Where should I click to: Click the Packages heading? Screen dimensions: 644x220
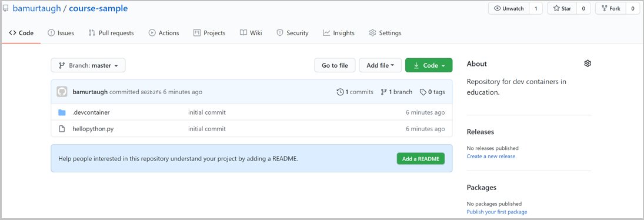click(482, 187)
